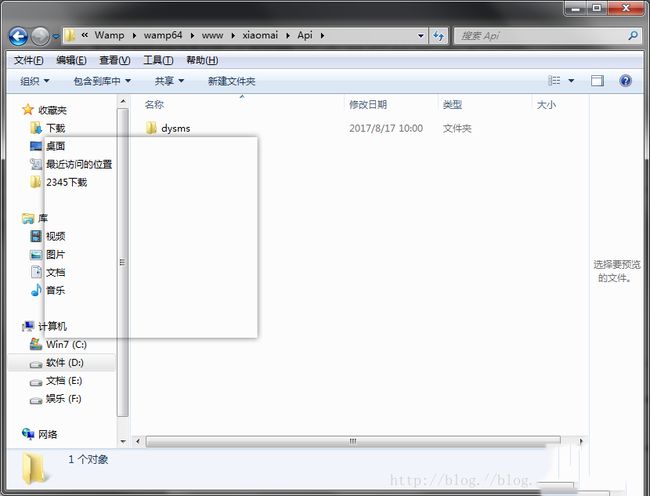Click horizontal scrollbar left arrow
Image resolution: width=650 pixels, height=496 pixels.
pyautogui.click(x=138, y=441)
